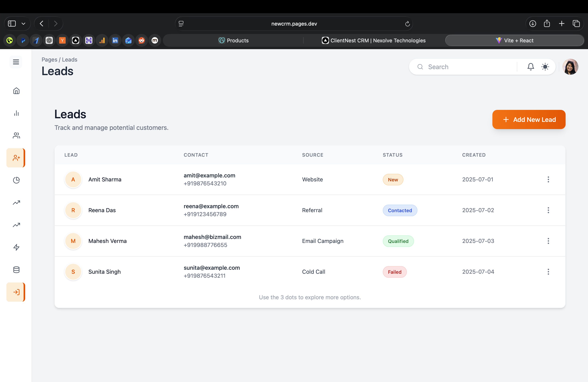Toggle the Safari sidebar visibility

click(x=11, y=23)
